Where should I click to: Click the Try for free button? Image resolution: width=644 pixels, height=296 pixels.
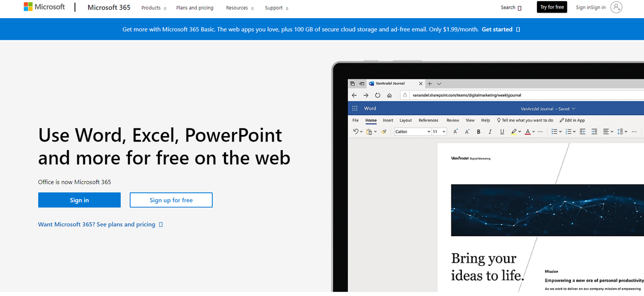(x=552, y=7)
